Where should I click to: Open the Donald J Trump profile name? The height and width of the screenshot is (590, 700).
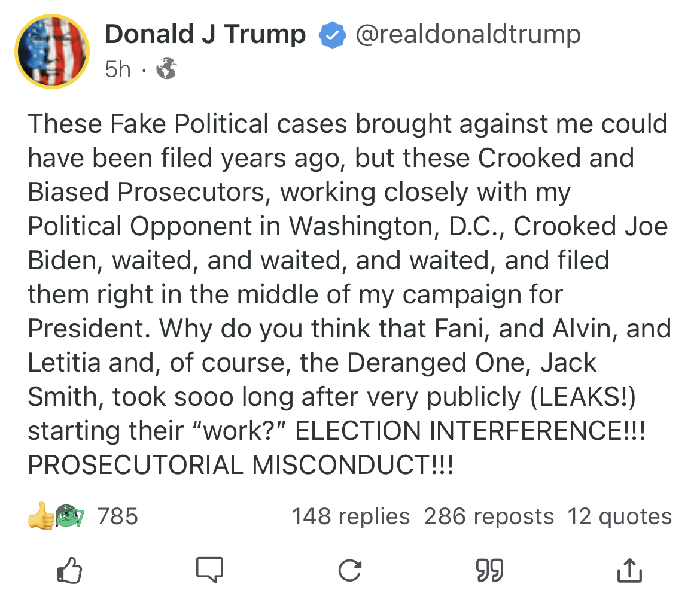(x=205, y=34)
